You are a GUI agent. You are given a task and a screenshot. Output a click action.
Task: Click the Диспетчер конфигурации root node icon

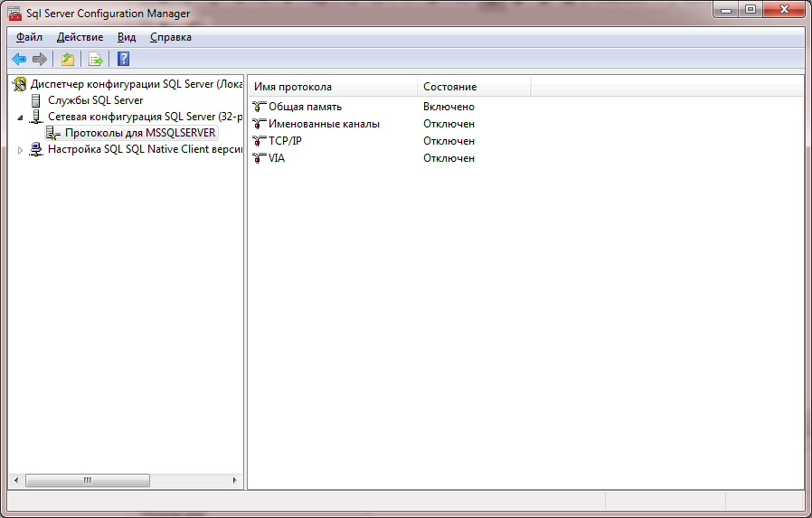click(x=20, y=84)
